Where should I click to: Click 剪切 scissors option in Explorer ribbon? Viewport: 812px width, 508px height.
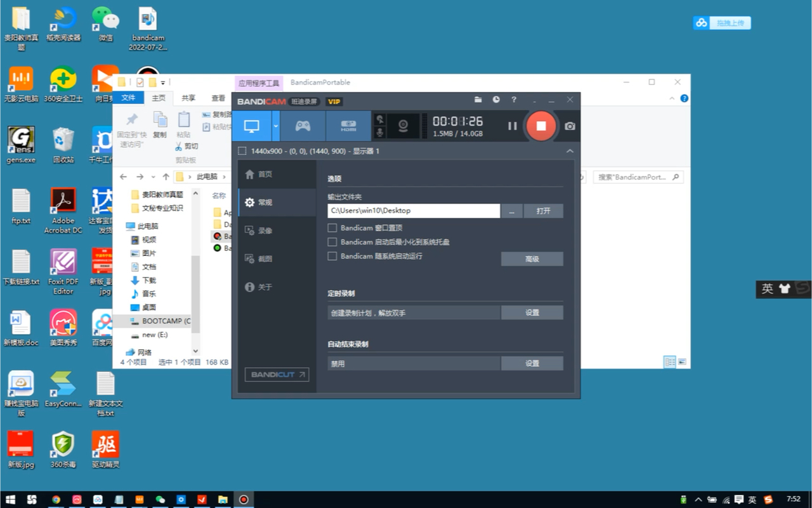[x=187, y=146]
